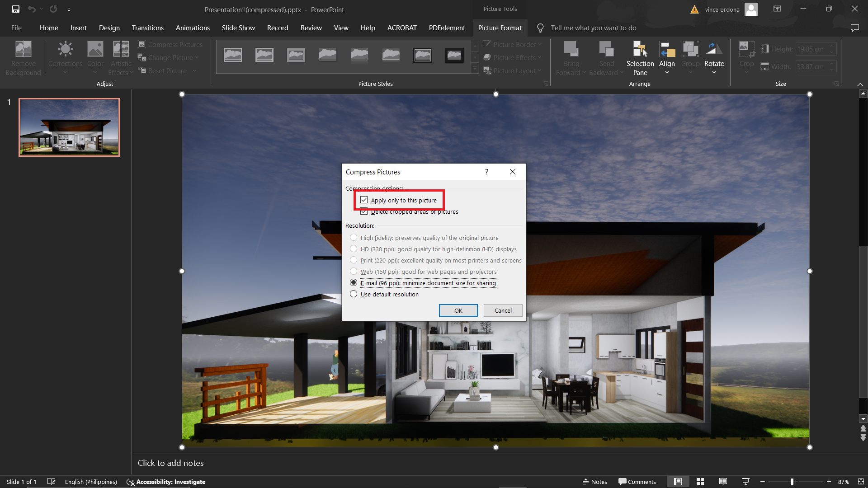Open the Design ribbon tab

pyautogui.click(x=109, y=28)
